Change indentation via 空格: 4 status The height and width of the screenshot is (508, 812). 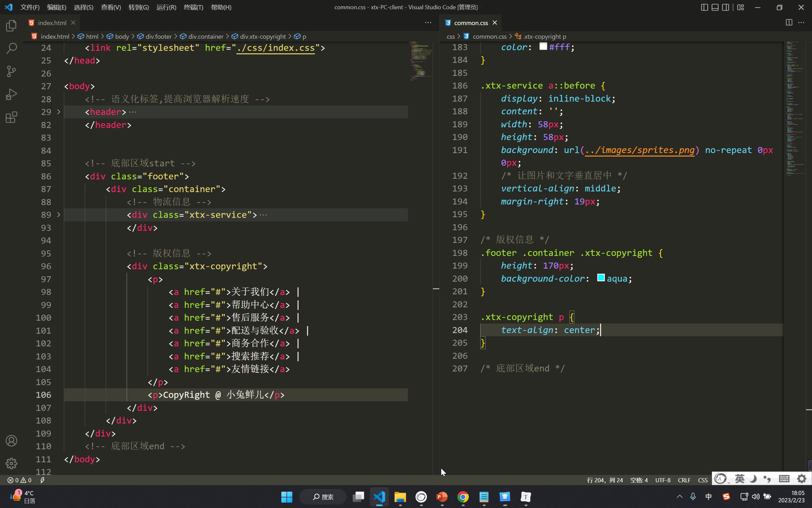point(639,480)
